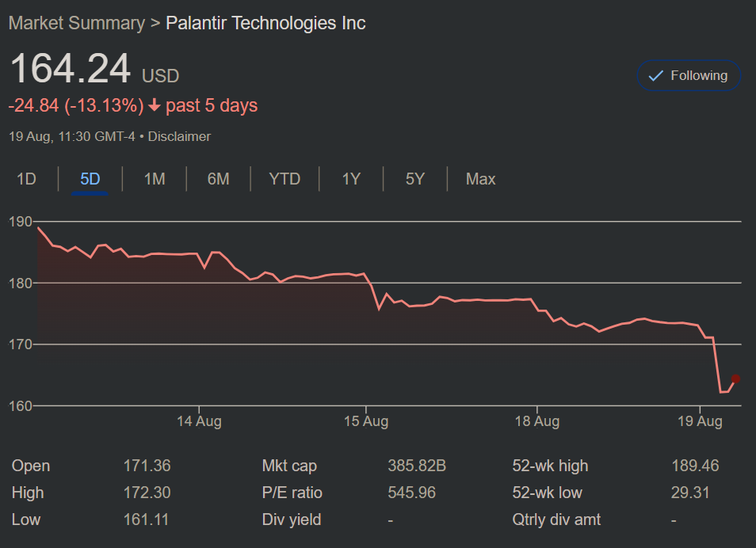Image resolution: width=756 pixels, height=548 pixels.
Task: Click the 52-wk high label
Action: pos(550,466)
